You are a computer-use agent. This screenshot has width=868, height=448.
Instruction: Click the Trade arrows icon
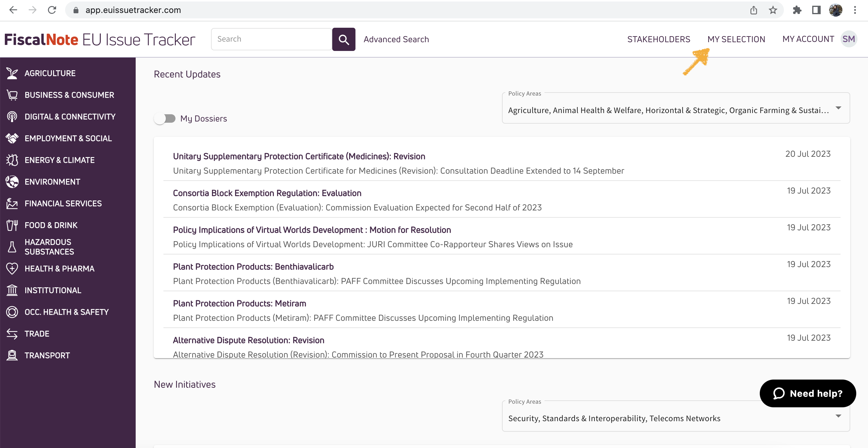click(12, 333)
